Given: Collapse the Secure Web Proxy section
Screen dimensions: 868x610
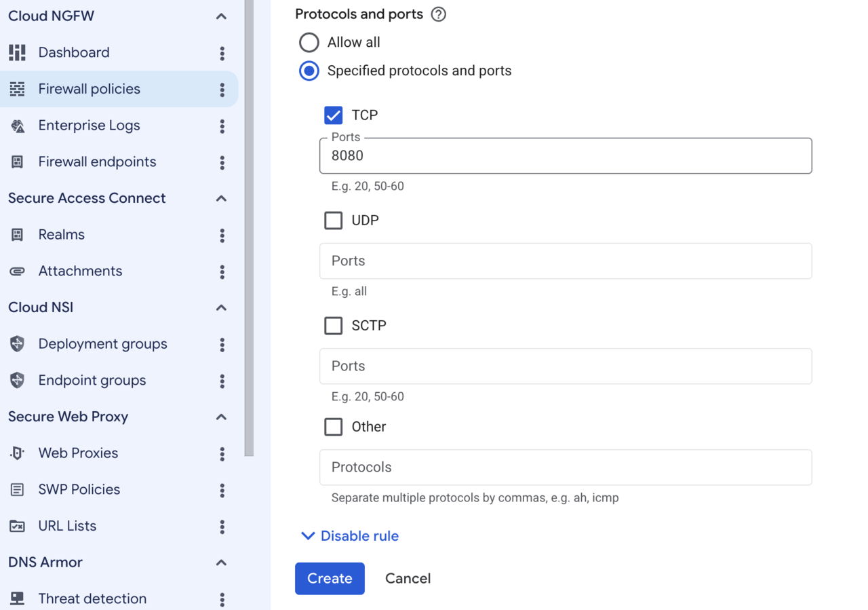Looking at the screenshot, I should 221,417.
